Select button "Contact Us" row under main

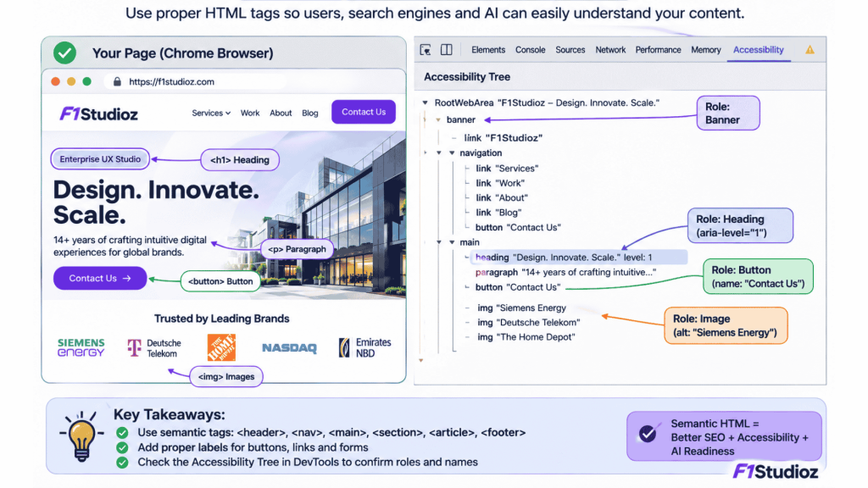pos(518,287)
